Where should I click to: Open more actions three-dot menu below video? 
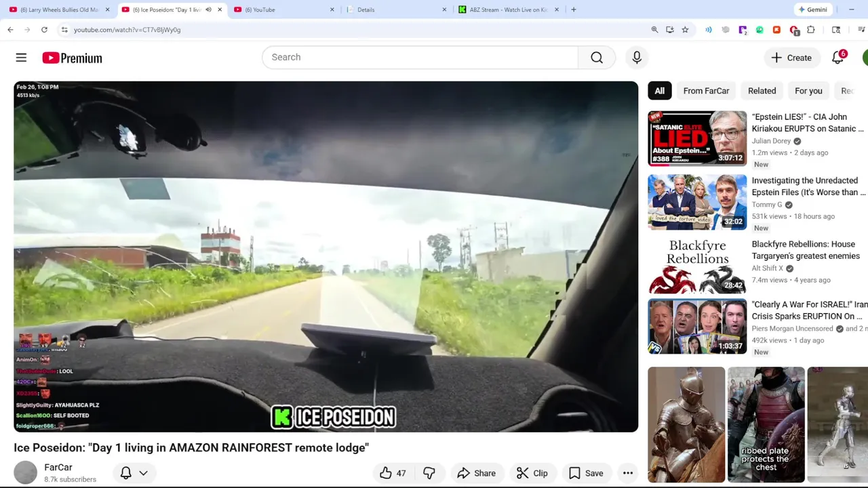click(628, 473)
